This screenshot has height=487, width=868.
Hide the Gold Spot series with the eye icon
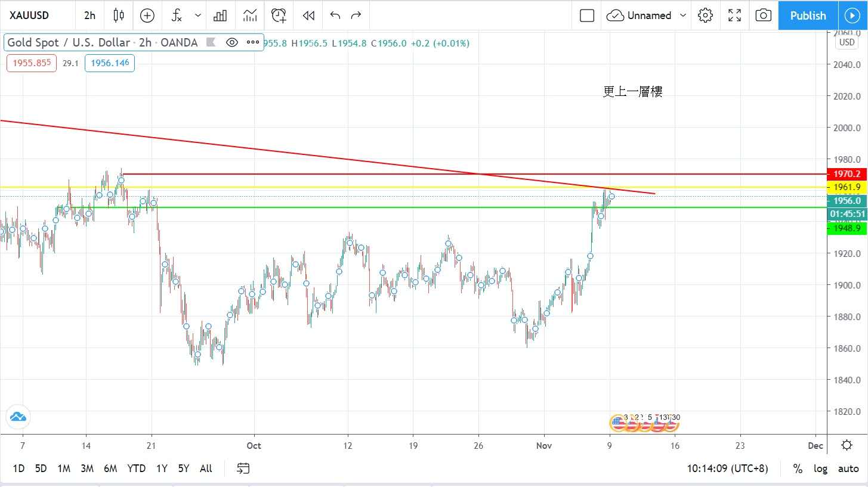click(x=232, y=42)
